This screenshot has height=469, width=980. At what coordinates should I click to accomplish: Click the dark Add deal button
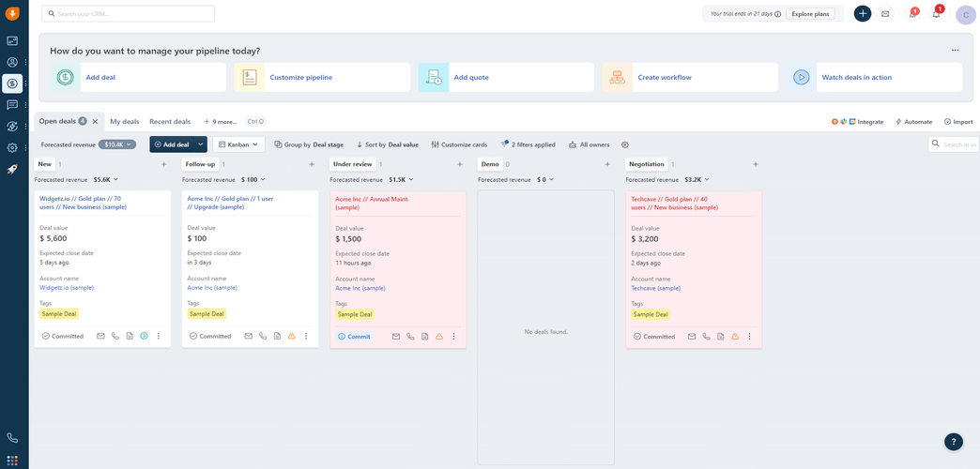coord(172,144)
